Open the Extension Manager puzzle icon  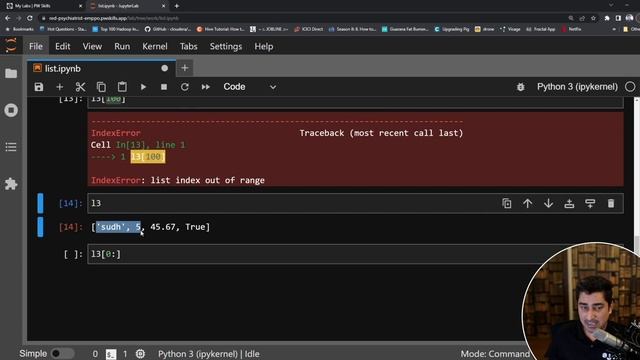point(11,184)
